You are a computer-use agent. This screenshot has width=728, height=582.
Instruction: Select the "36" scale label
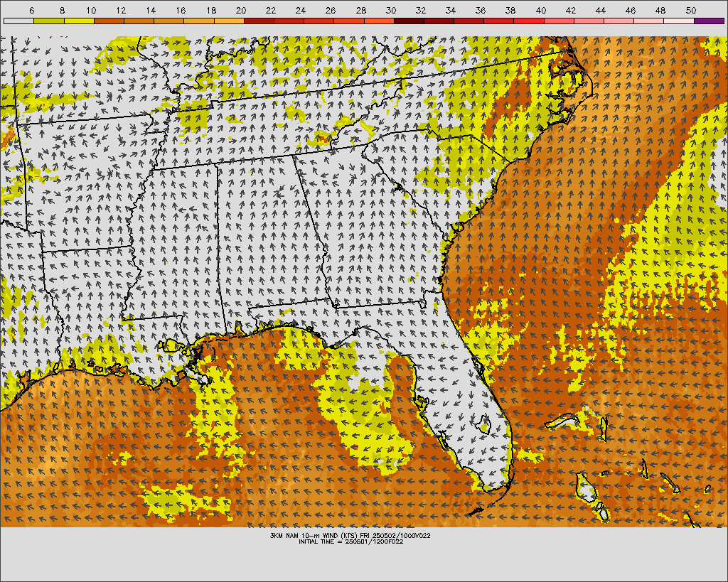(481, 10)
